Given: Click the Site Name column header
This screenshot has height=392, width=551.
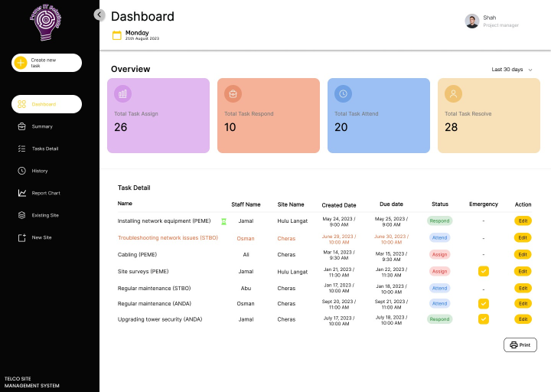Looking at the screenshot, I should (x=291, y=204).
